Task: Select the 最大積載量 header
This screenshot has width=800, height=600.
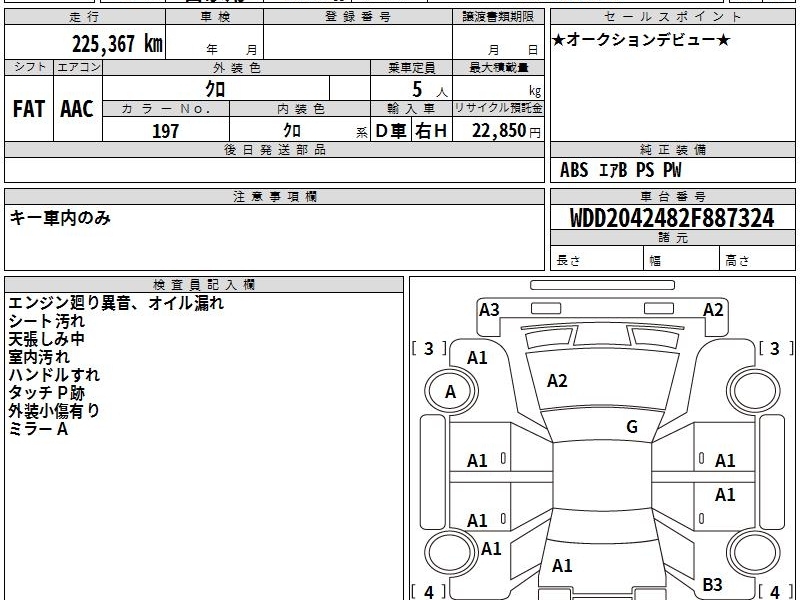Action: coord(498,67)
